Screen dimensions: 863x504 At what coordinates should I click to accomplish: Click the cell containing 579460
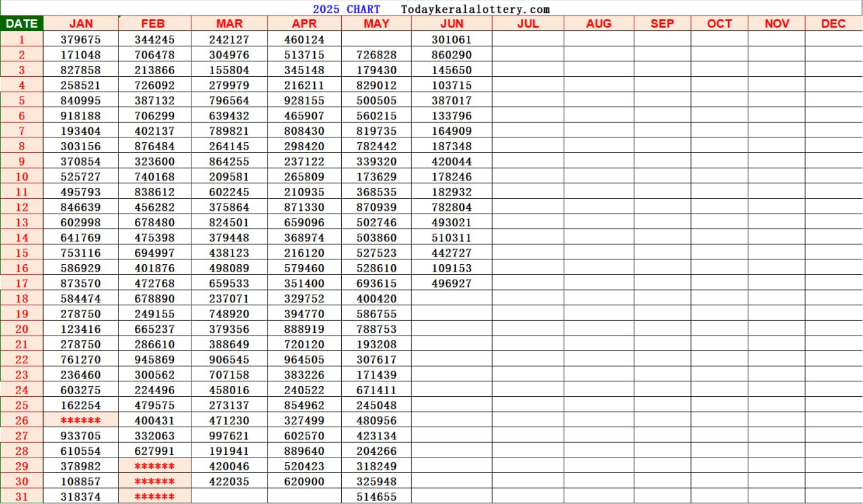pyautogui.click(x=304, y=268)
